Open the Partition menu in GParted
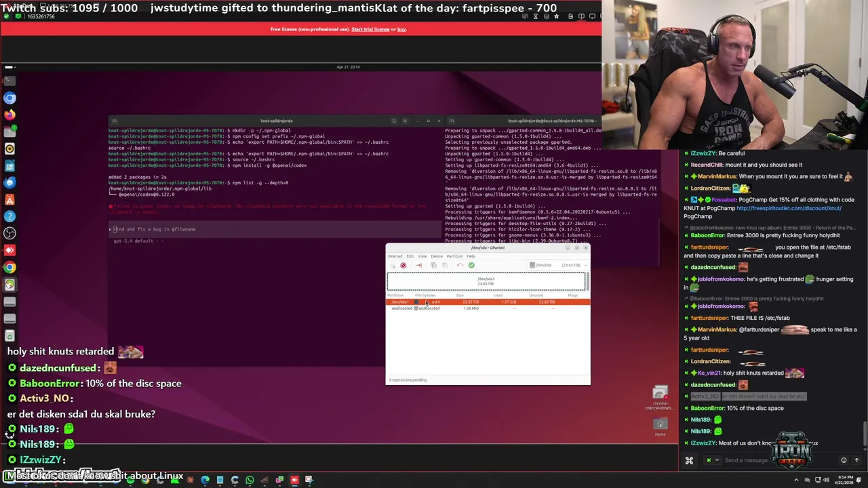Viewport: 868px width, 488px height. point(455,256)
